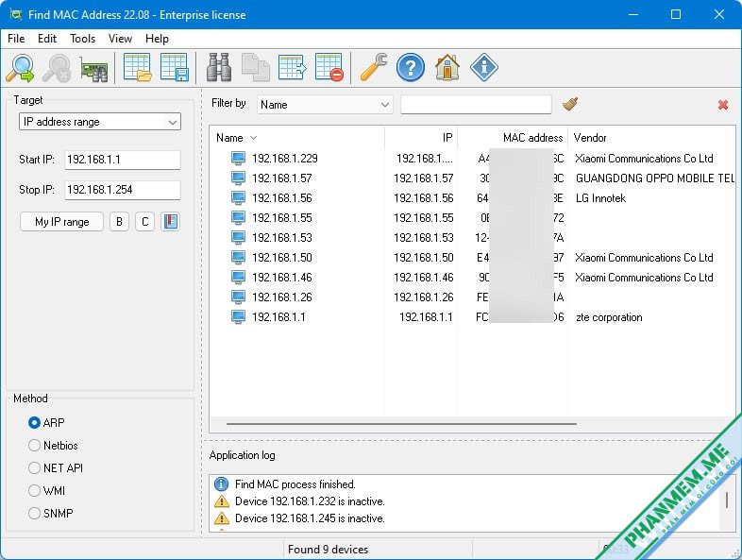Select the 192.168.1.55 device row
This screenshot has height=560, width=742.
[472, 218]
